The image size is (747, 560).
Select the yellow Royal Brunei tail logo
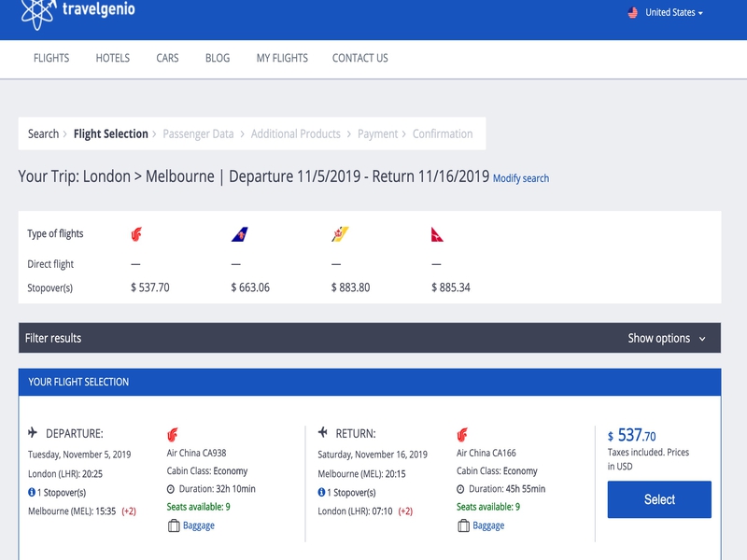pos(340,234)
